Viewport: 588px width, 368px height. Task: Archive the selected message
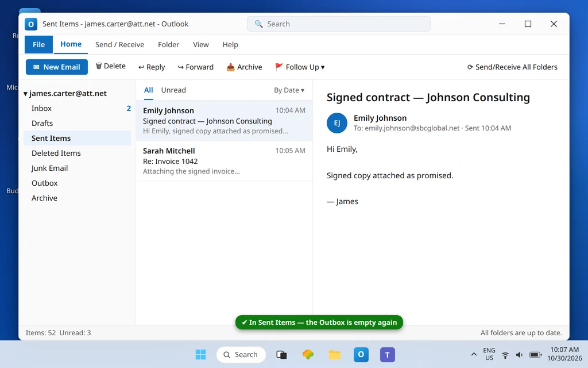pyautogui.click(x=244, y=67)
